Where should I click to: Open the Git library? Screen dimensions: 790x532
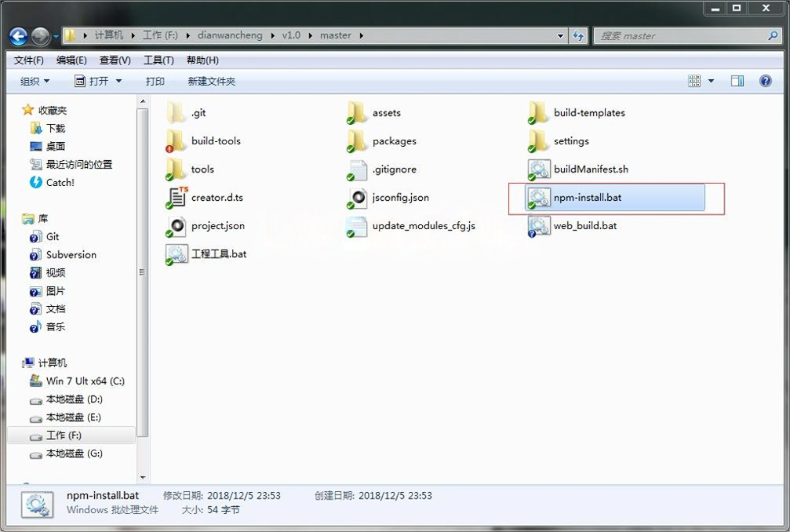pos(45,237)
